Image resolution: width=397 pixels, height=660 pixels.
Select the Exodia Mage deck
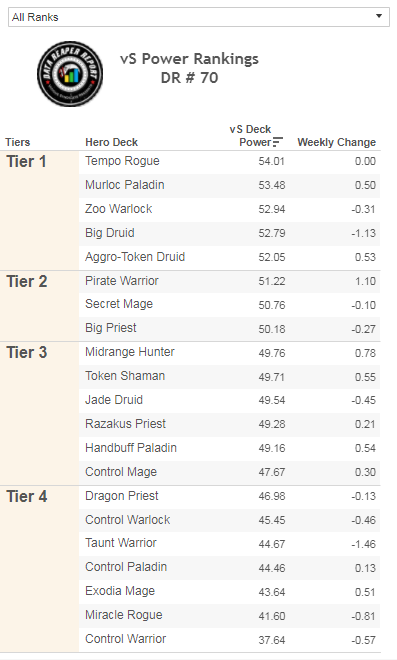(120, 591)
